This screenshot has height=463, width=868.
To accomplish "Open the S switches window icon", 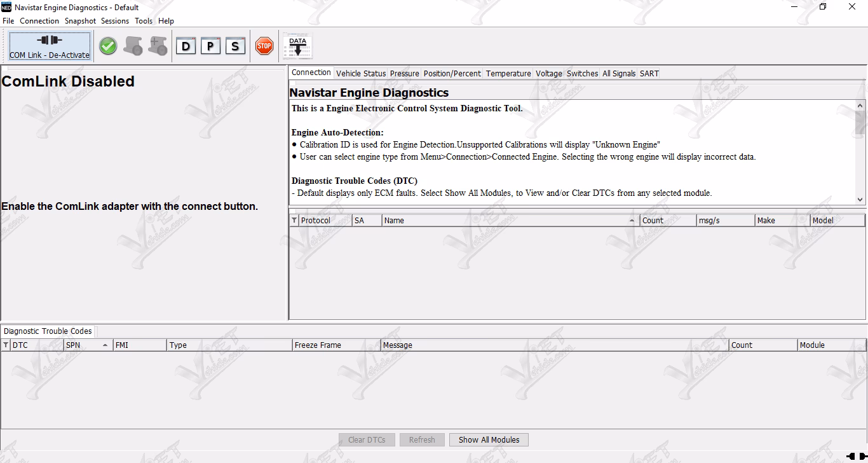I will pos(235,45).
